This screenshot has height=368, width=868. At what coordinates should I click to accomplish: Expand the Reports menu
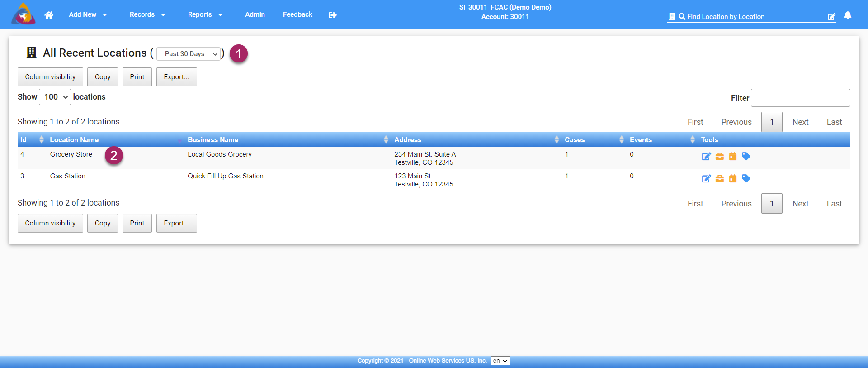click(205, 14)
